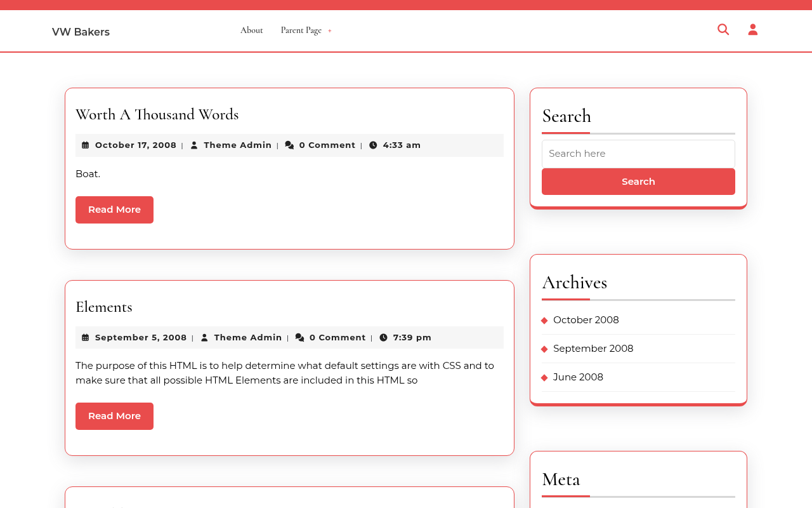Click diamond bullet beside October 2008
Image resolution: width=812 pixels, height=508 pixels.
544,321
